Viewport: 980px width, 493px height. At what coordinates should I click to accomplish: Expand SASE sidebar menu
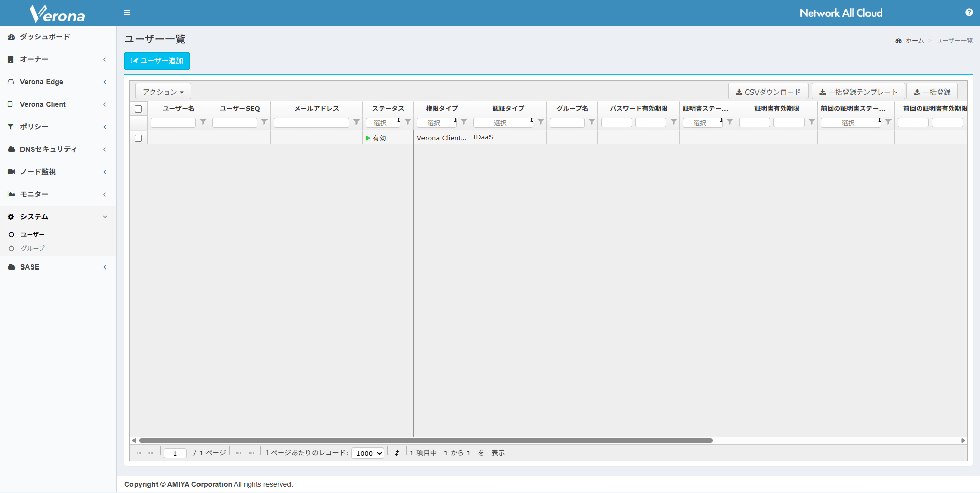click(58, 267)
